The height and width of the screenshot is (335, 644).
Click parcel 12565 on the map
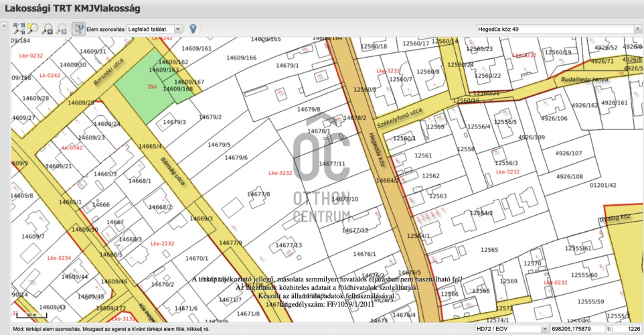pyautogui.click(x=489, y=250)
